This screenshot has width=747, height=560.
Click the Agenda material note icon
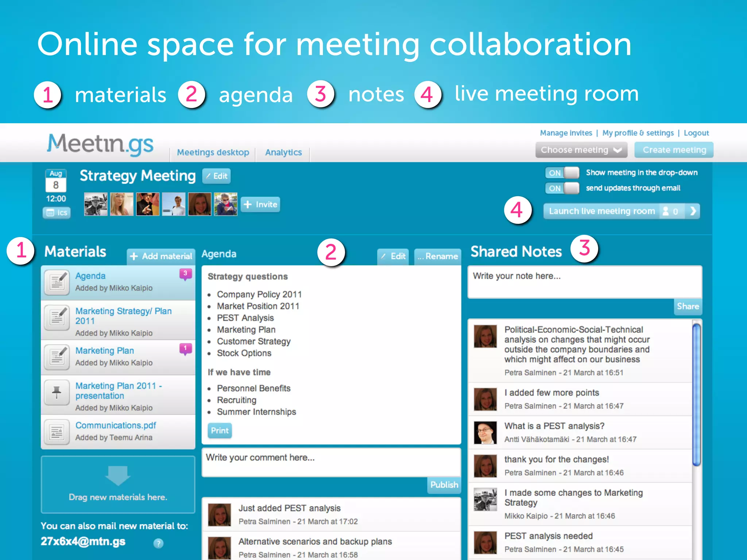click(x=57, y=282)
